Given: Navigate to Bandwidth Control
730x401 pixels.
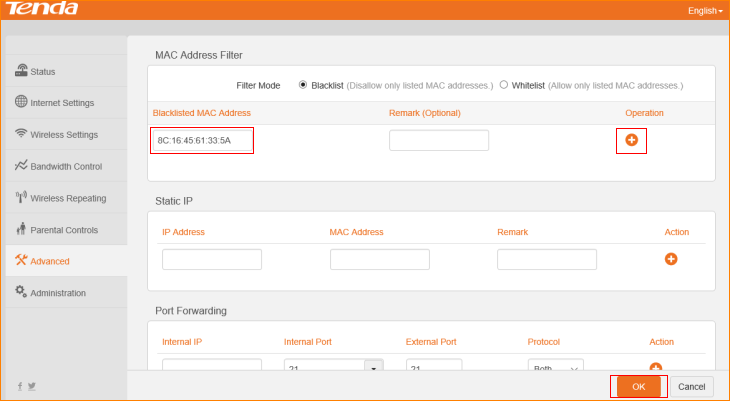Looking at the screenshot, I should (x=66, y=166).
